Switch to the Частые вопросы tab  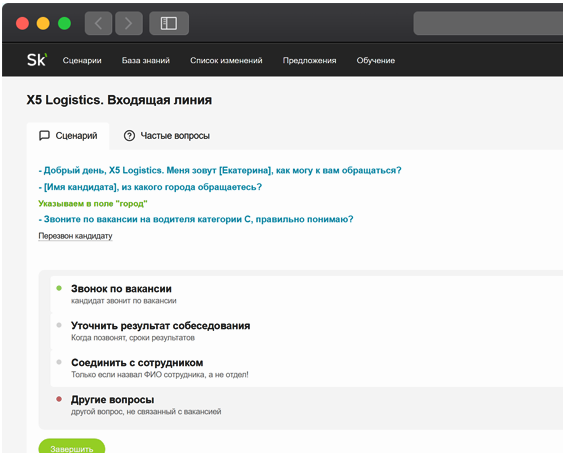click(x=167, y=136)
